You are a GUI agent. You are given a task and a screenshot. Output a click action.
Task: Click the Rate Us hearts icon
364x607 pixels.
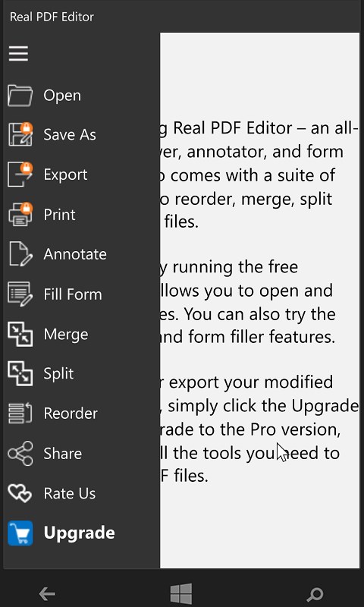[20, 493]
